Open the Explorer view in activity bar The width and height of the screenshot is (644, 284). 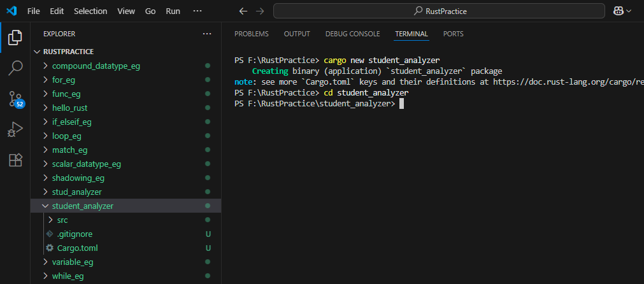click(x=15, y=38)
